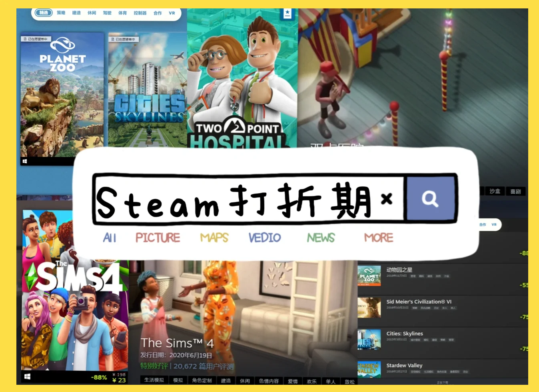The image size is (539, 392).
Task: Choose the 驾驶 category tab
Action: pos(107,13)
